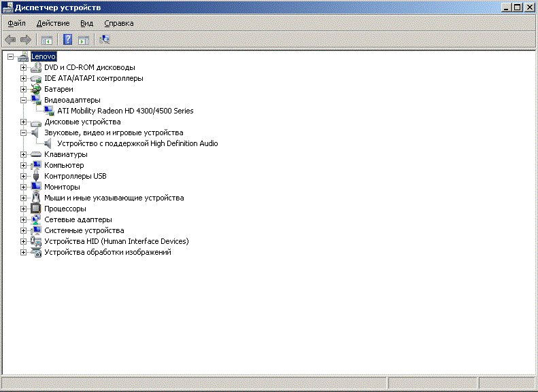Expand the Батареи node
The height and width of the screenshot is (392, 538).
point(23,89)
